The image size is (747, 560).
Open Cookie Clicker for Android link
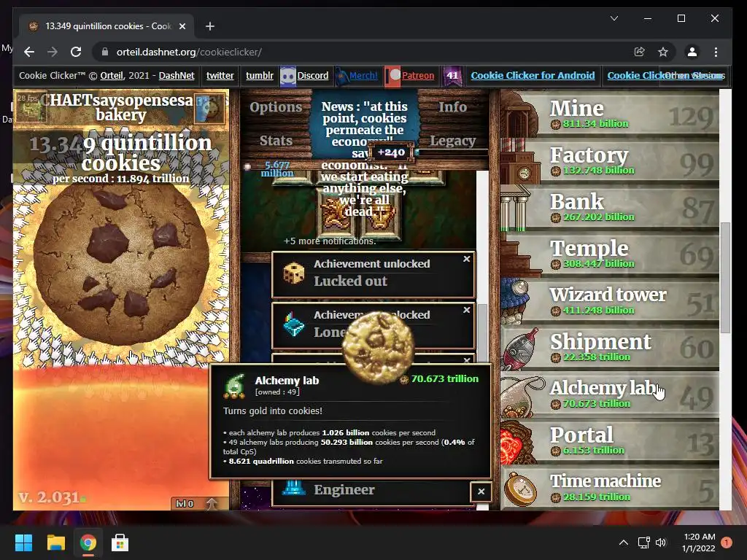(533, 75)
